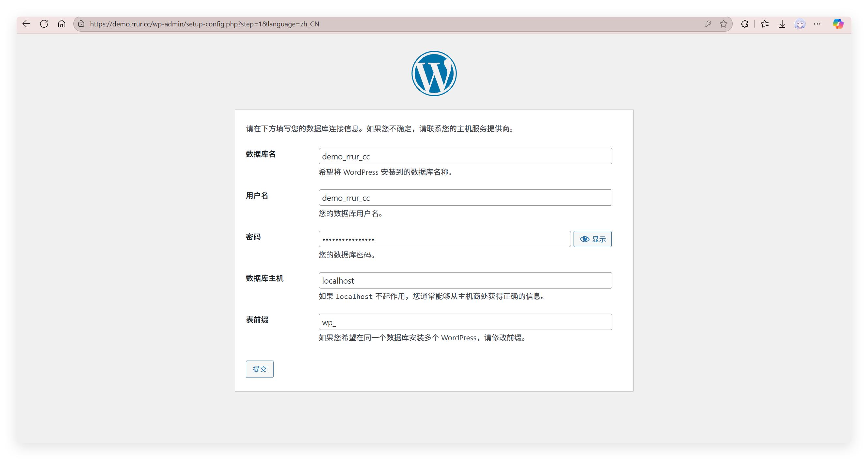Click the 用户名 label
This screenshot has width=868, height=460.
click(x=257, y=196)
